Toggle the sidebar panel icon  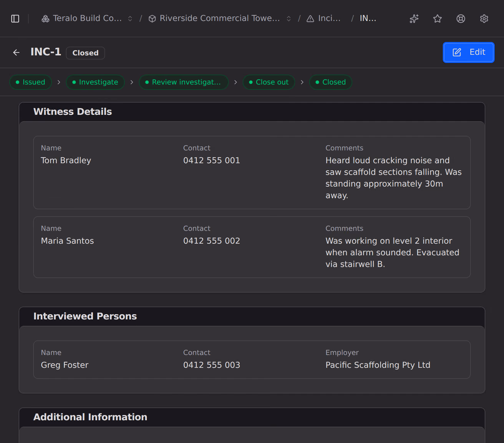coord(15,18)
